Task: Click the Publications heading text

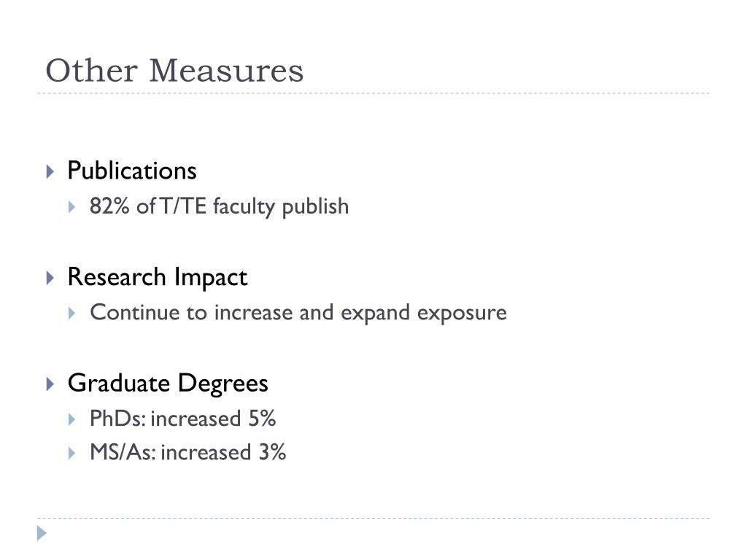Action: pos(132,171)
